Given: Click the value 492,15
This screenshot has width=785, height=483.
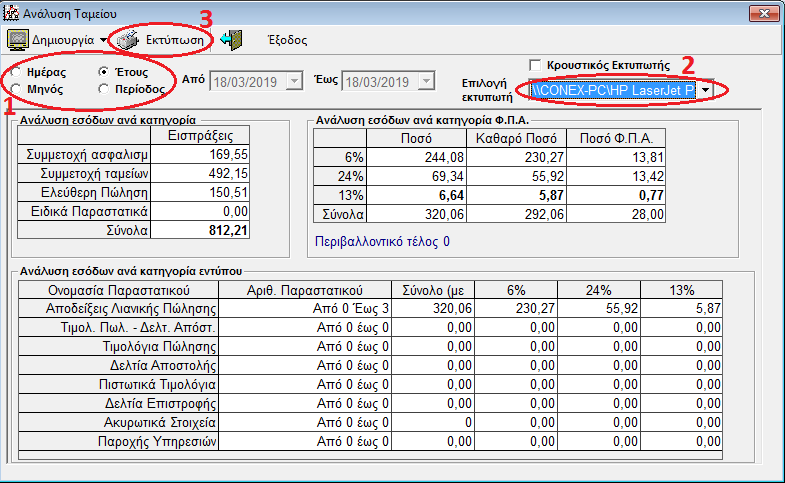Looking at the screenshot, I should [228, 173].
